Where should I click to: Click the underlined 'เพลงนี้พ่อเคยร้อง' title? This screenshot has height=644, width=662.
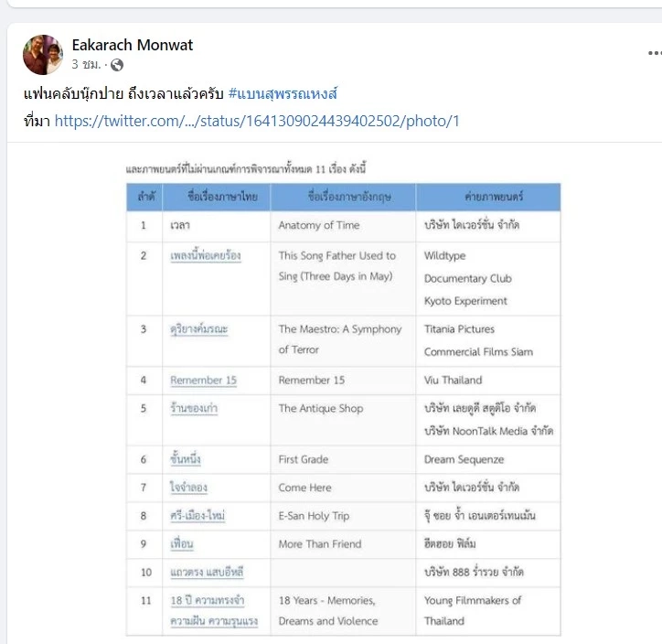(205, 256)
